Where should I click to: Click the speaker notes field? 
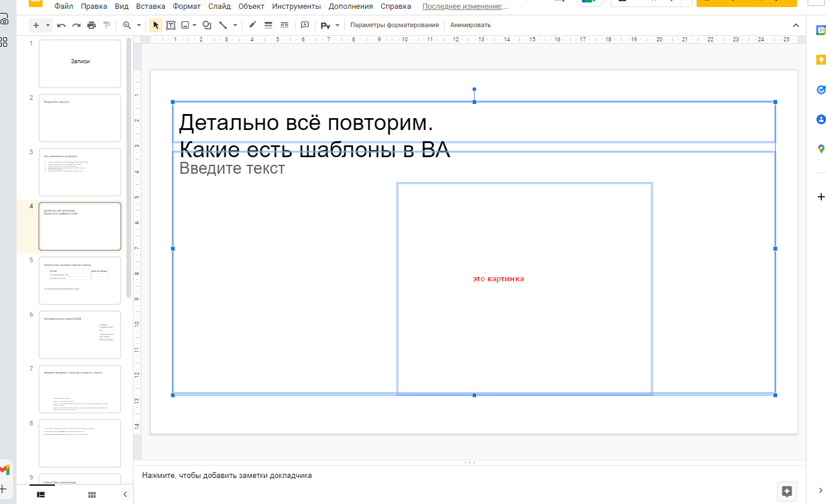click(470, 475)
